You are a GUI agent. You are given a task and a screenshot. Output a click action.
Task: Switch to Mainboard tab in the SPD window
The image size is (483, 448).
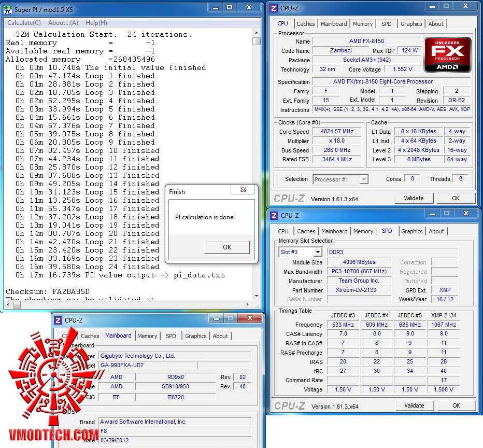(x=334, y=231)
